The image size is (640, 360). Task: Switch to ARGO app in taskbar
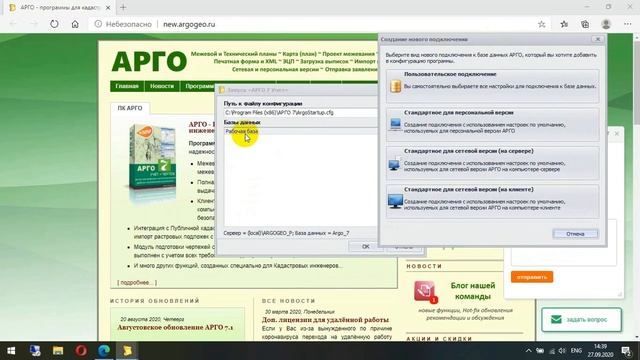[127, 351]
